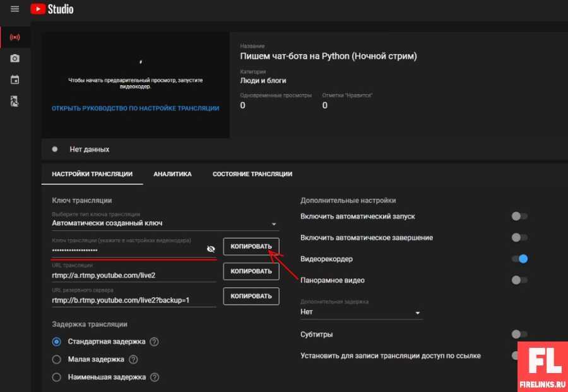Image resolution: width=568 pixels, height=392 pixels.
Task: Switch to Состояние трансляции tab
Action: [x=252, y=174]
